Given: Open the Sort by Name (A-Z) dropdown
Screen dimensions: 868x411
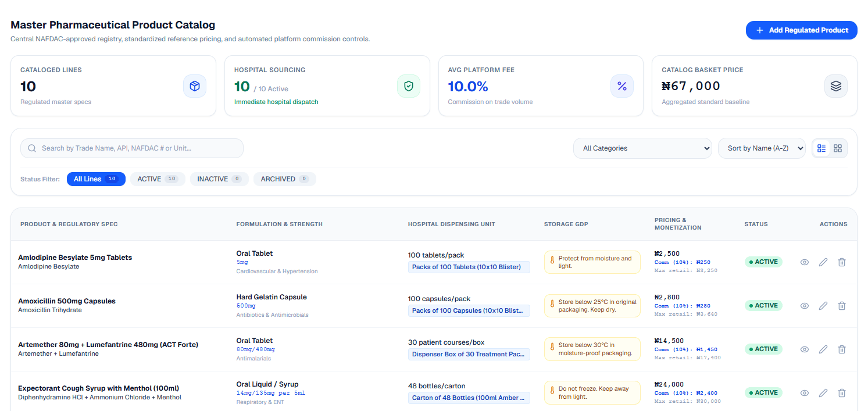Looking at the screenshot, I should point(762,148).
